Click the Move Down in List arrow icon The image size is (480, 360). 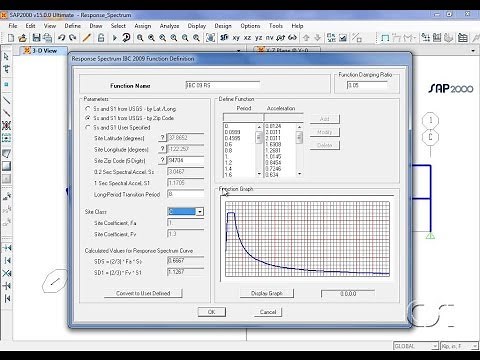click(318, 38)
